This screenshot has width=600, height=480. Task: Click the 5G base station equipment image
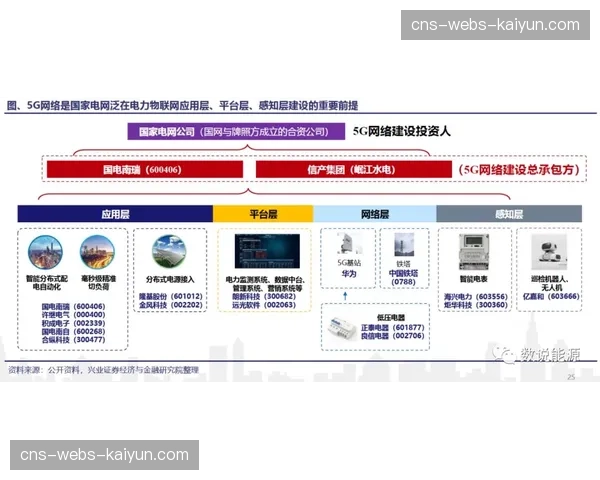pos(349,243)
